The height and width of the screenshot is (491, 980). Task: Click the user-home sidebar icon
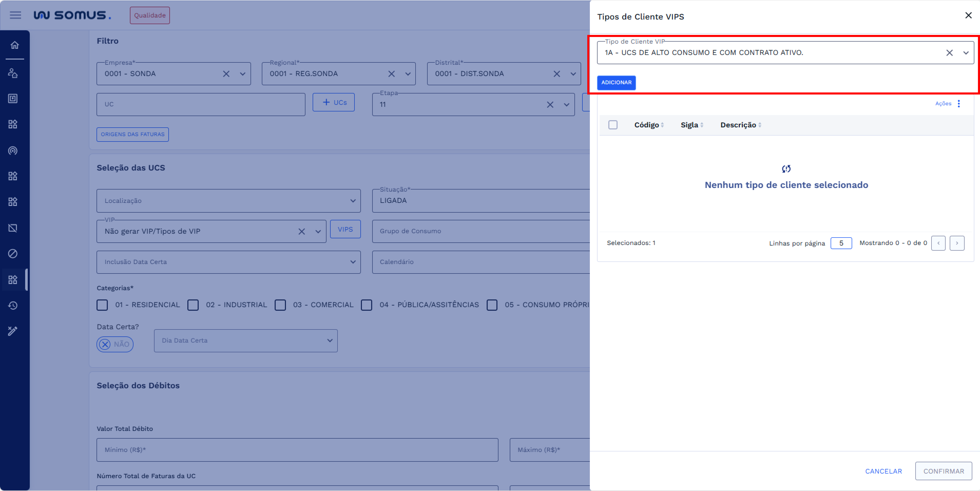[x=13, y=73]
